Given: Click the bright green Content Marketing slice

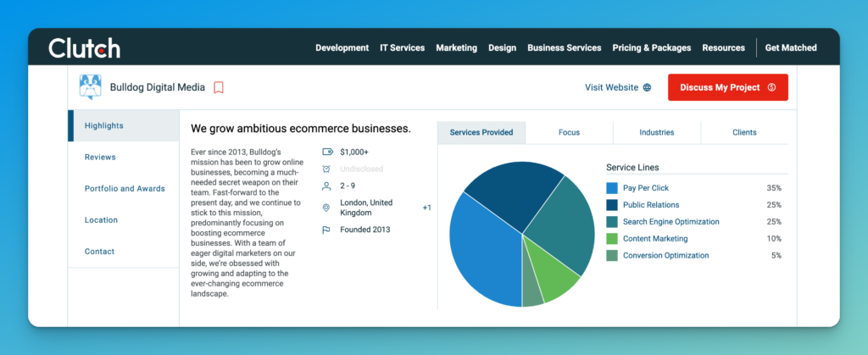Looking at the screenshot, I should [552, 274].
